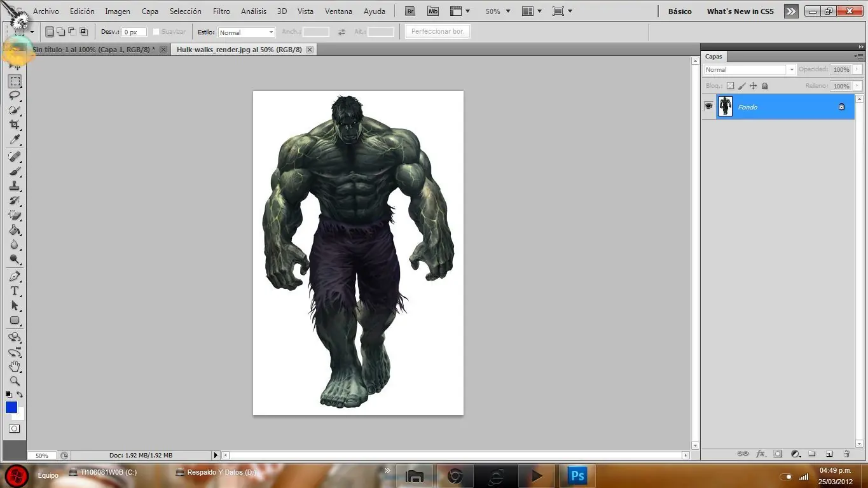The image size is (868, 488).
Task: Open the Archivo menu
Action: coord(46,11)
